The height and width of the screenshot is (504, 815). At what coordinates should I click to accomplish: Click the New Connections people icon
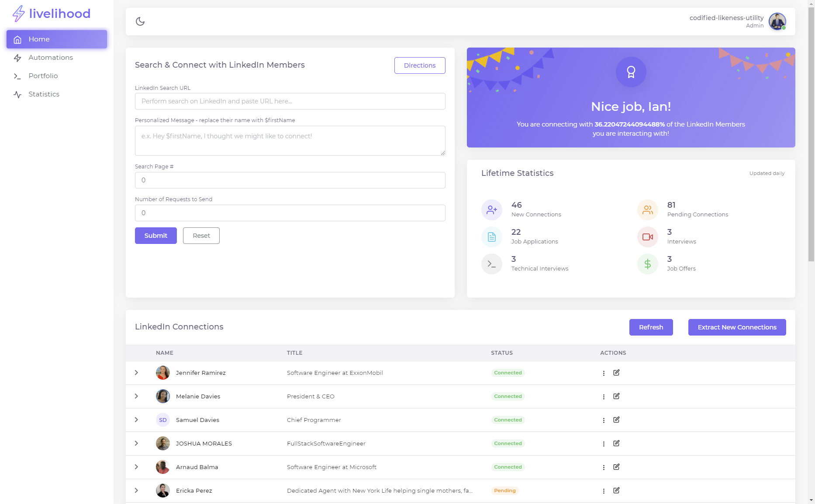coord(492,209)
